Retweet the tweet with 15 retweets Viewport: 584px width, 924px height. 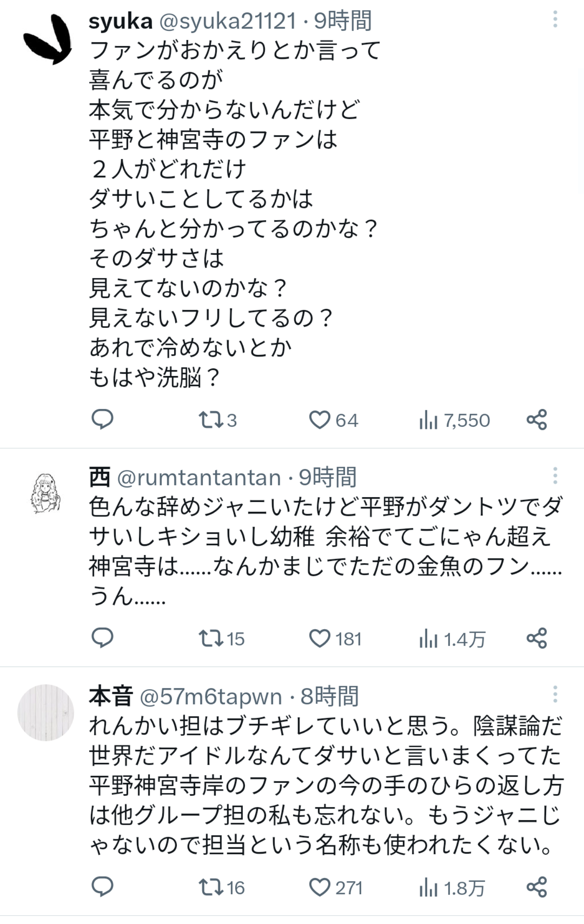(x=221, y=639)
